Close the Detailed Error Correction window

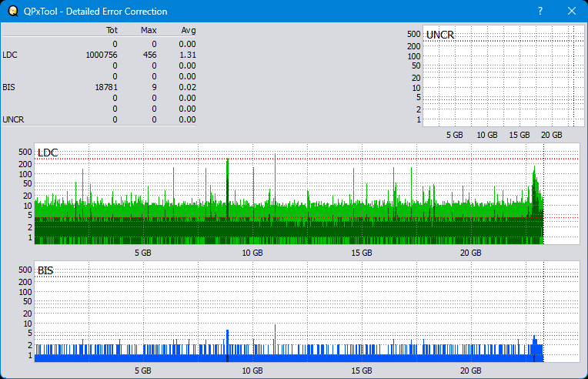[x=571, y=12]
